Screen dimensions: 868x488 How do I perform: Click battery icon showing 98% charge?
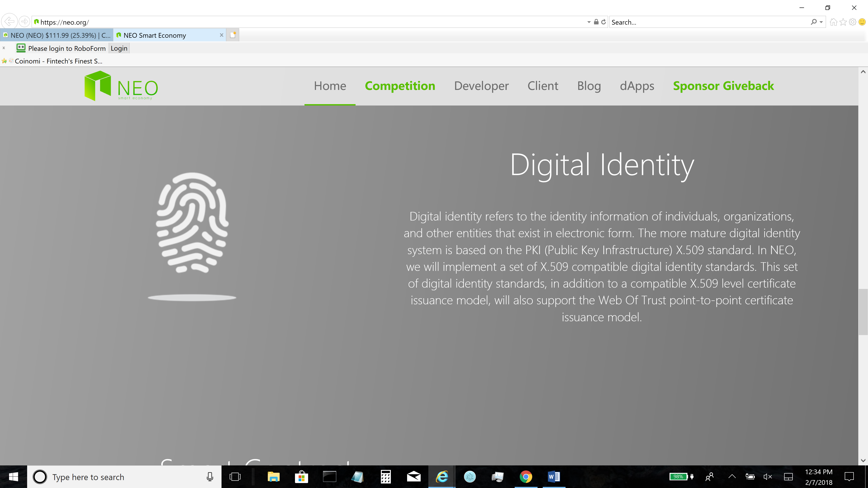pyautogui.click(x=679, y=476)
